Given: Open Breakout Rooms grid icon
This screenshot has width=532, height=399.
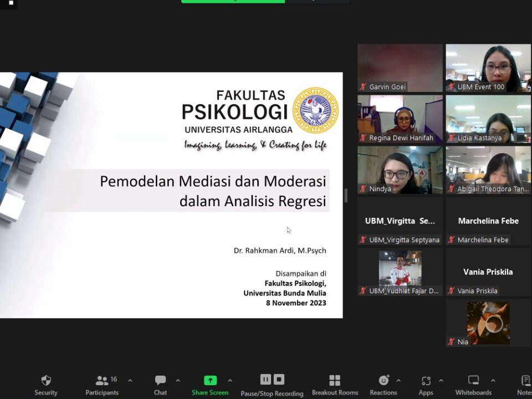Looking at the screenshot, I should (x=335, y=380).
